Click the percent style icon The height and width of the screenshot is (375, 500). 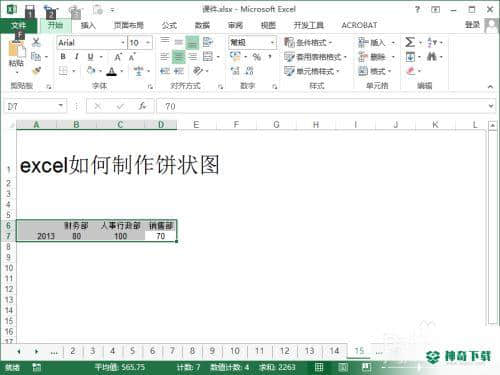coord(256,57)
